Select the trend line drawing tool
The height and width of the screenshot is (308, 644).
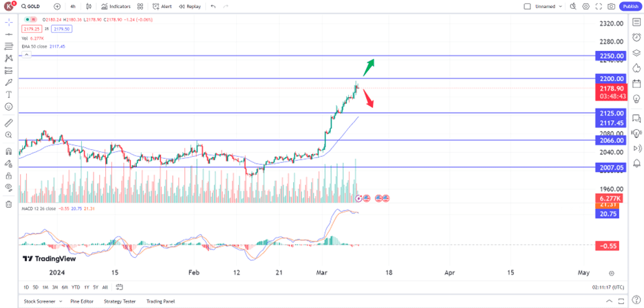9,34
